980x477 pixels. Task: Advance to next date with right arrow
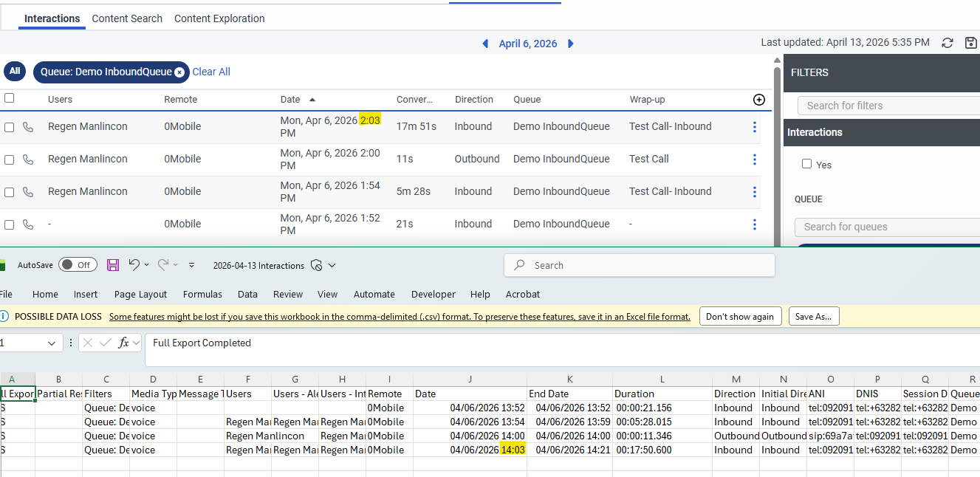pyautogui.click(x=571, y=44)
